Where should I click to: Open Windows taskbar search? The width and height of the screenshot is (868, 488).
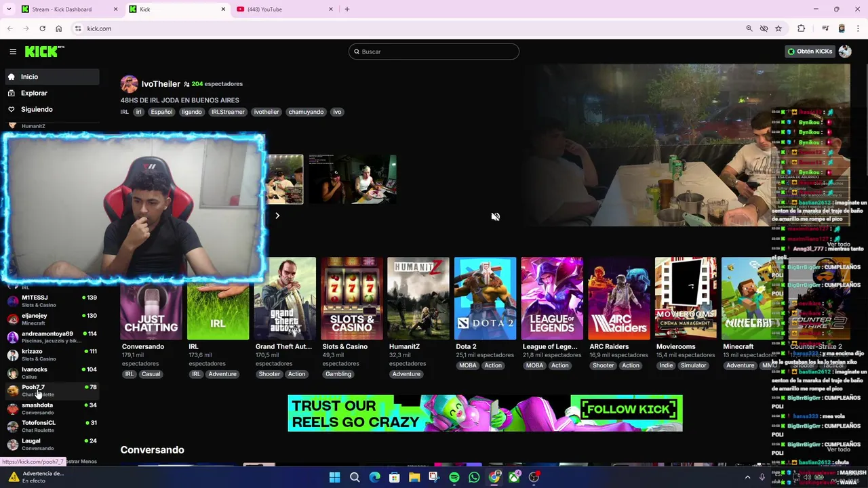coord(355,477)
